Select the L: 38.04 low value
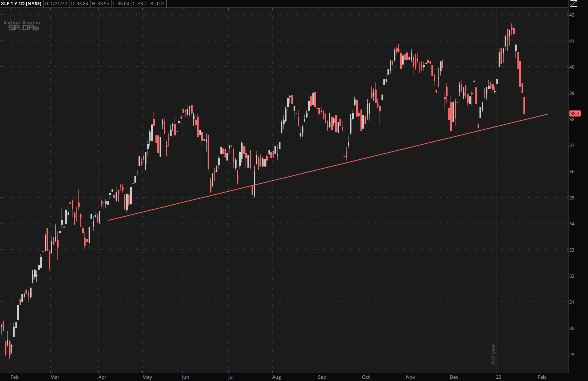 pos(121,4)
